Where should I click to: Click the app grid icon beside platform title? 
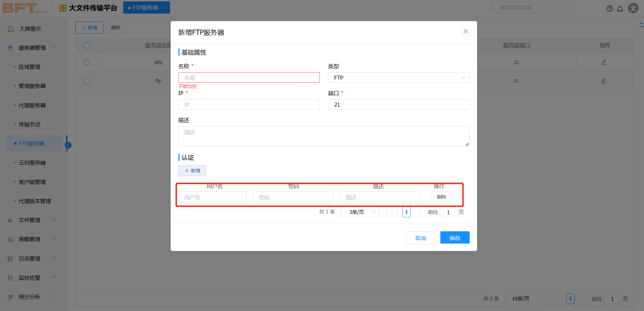coord(63,8)
